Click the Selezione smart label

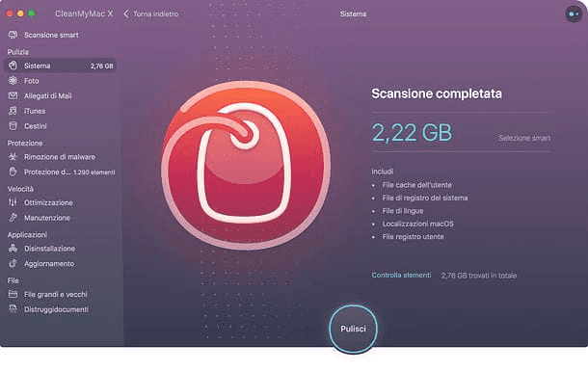[x=524, y=138]
